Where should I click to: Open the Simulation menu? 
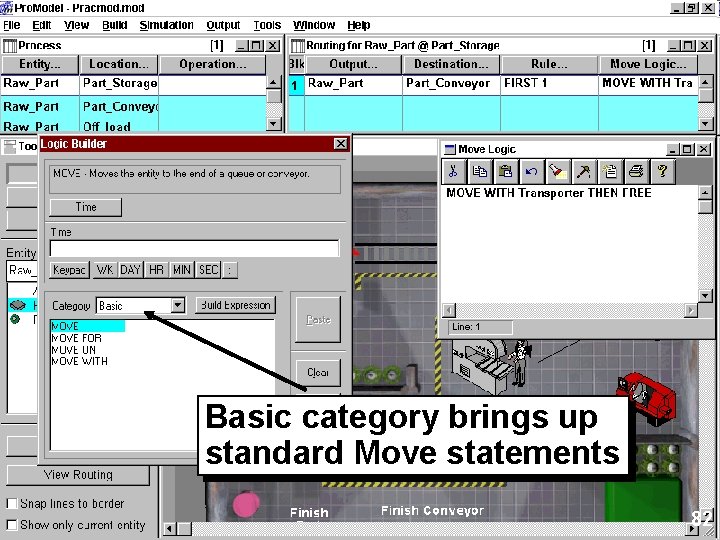[x=166, y=25]
